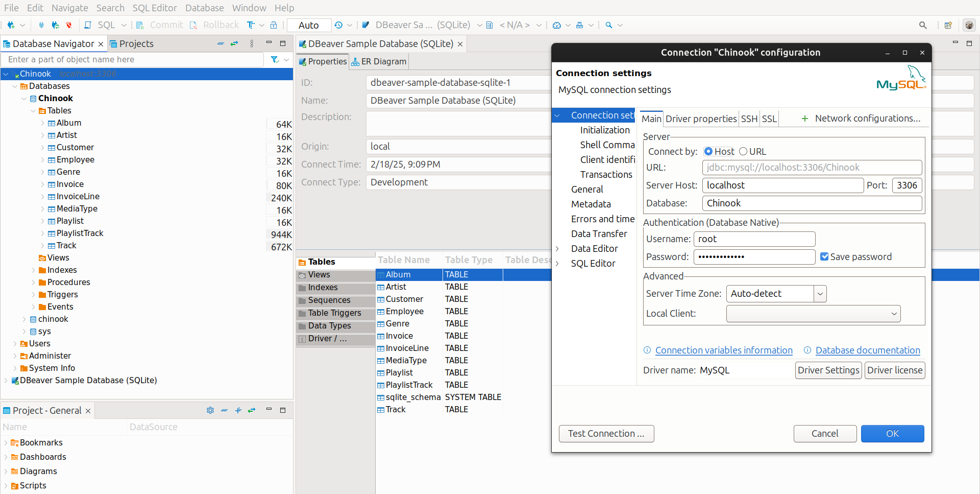Image resolution: width=980 pixels, height=494 pixels.
Task: Click the transaction log clock icon
Action: pyautogui.click(x=338, y=25)
